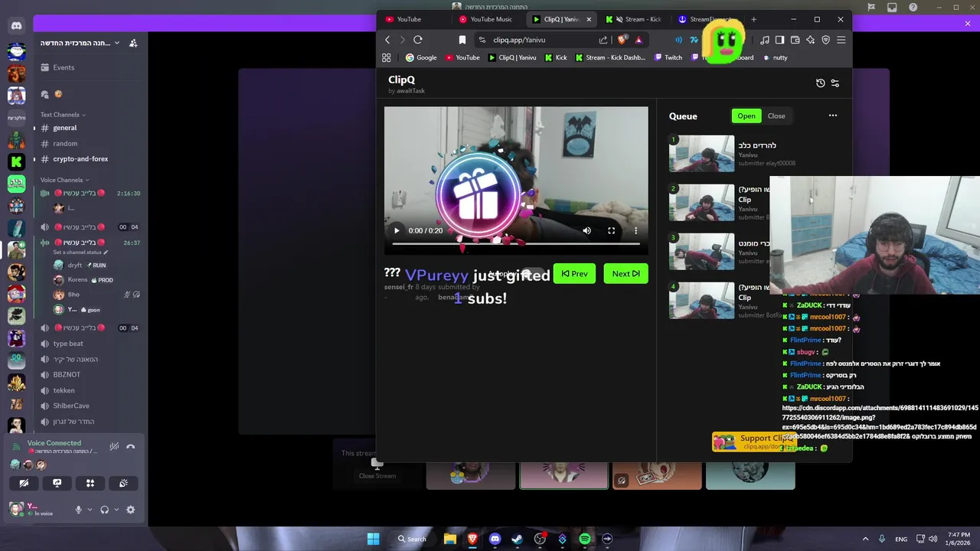Open Brave wallet icon
This screenshot has width=980, height=551.
coord(795,40)
